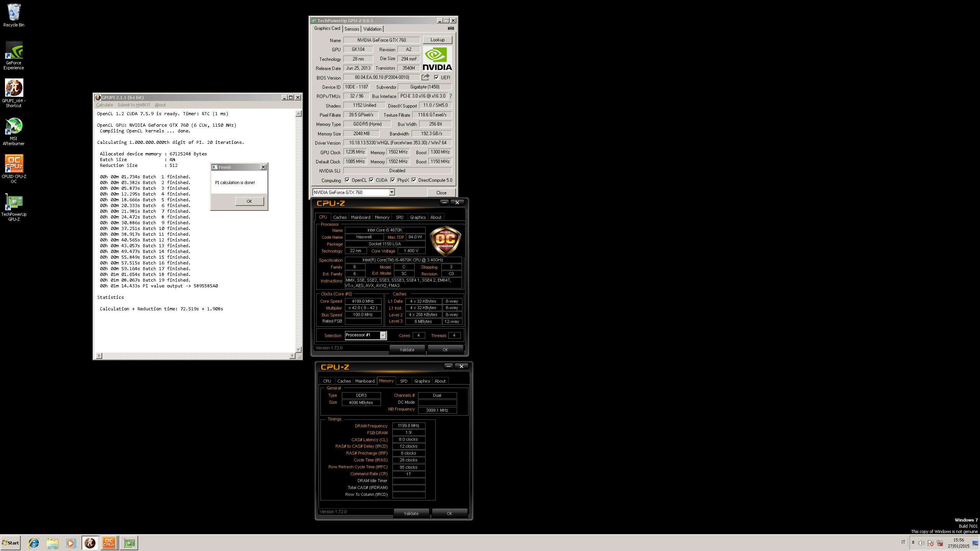Viewport: 980px width, 551px height.
Task: Click the Show desktop button
Action: pos(975,543)
